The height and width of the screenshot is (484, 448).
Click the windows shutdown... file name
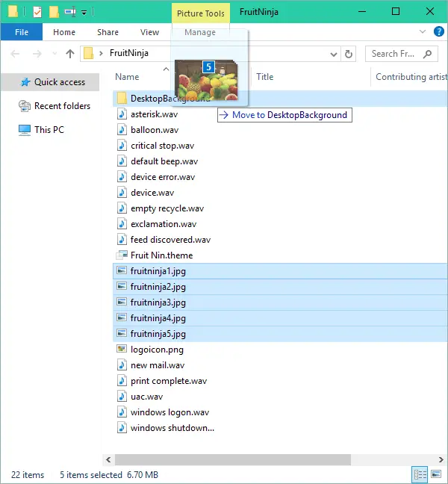coord(172,428)
